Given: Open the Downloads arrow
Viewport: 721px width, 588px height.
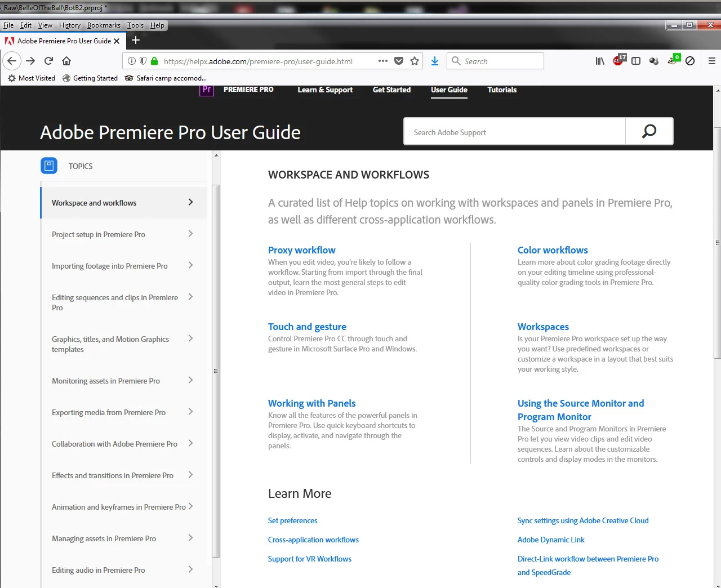Looking at the screenshot, I should coord(435,61).
